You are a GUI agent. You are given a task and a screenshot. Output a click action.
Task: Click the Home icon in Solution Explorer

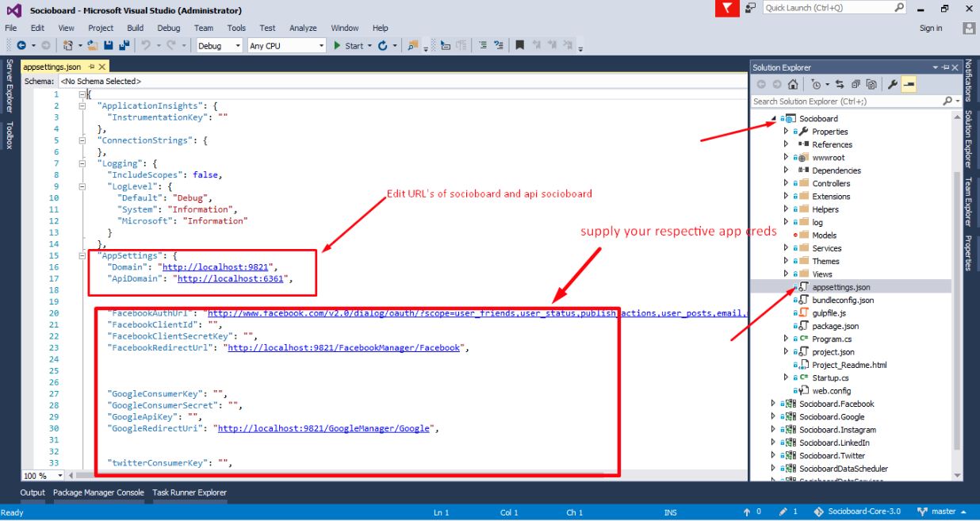[x=793, y=84]
